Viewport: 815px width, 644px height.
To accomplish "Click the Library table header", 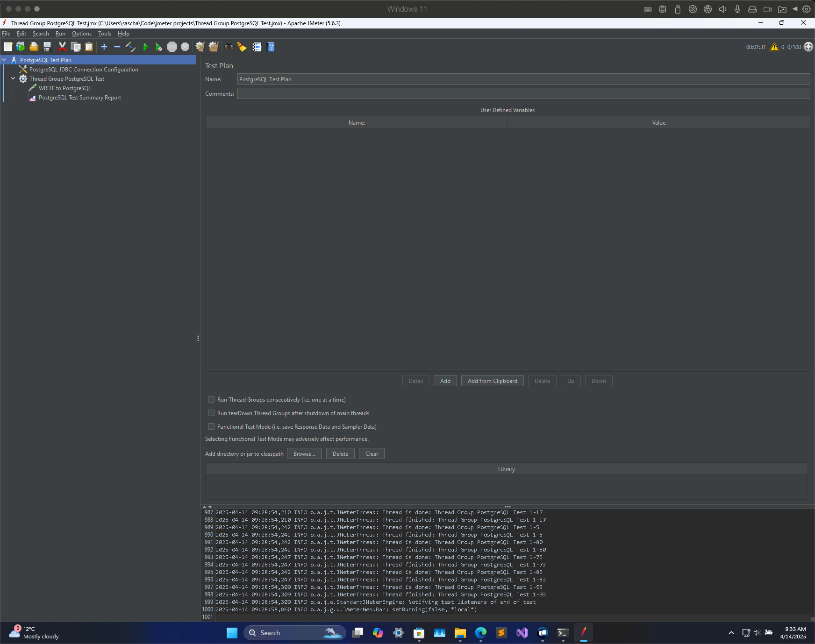I will [x=507, y=469].
